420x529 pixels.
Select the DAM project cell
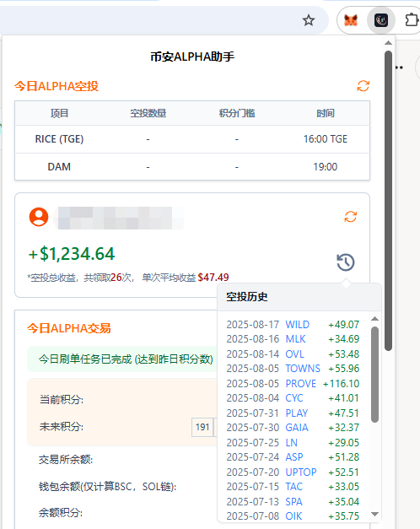pos(59,167)
